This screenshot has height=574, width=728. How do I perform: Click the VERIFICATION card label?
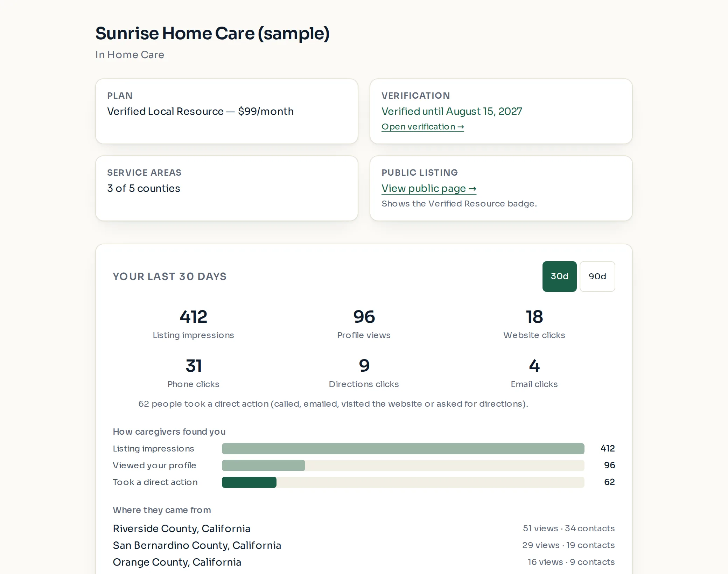pos(416,96)
